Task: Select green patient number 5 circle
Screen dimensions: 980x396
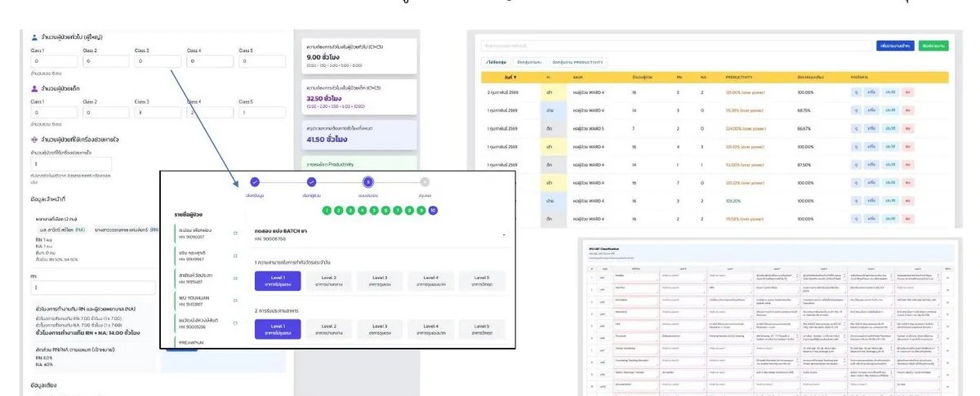Action: (x=374, y=210)
